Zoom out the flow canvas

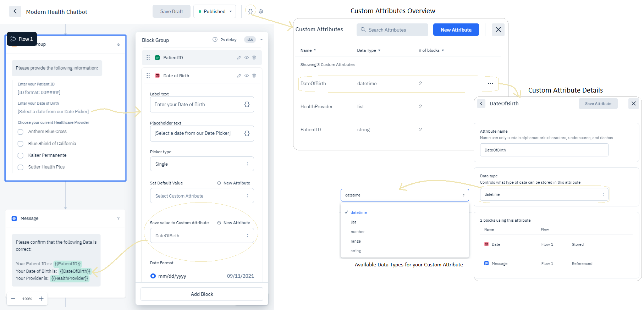click(x=13, y=299)
